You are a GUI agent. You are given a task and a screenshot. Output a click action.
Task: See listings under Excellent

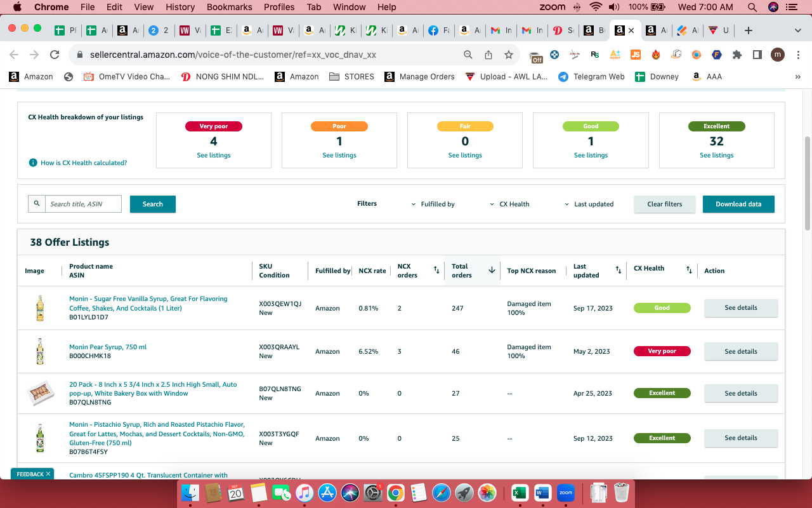pyautogui.click(x=717, y=156)
